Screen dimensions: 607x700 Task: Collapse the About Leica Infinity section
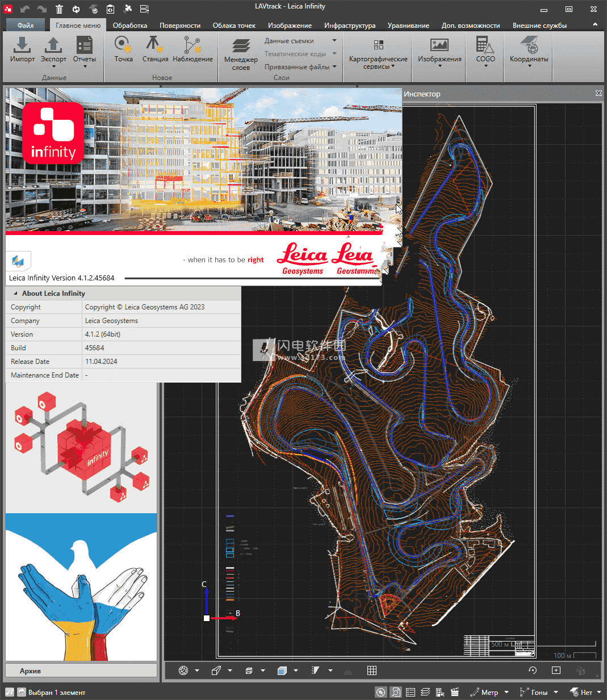pos(15,294)
